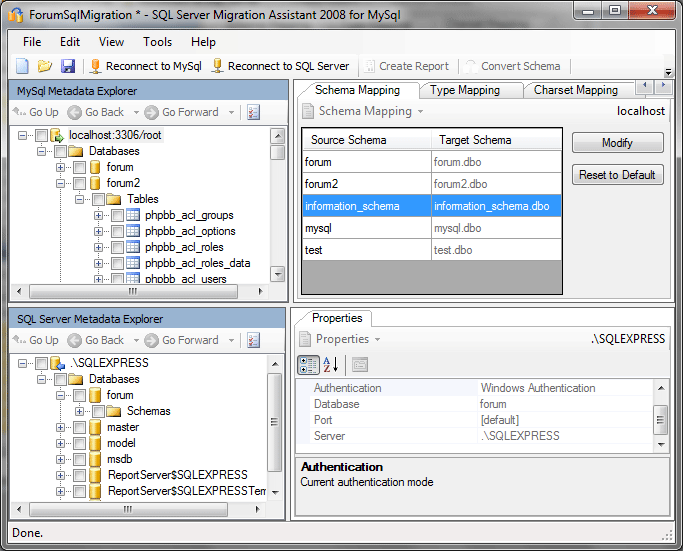This screenshot has width=683, height=551.
Task: Tick the phpbb_acl_groups table checkbox
Action: point(117,215)
